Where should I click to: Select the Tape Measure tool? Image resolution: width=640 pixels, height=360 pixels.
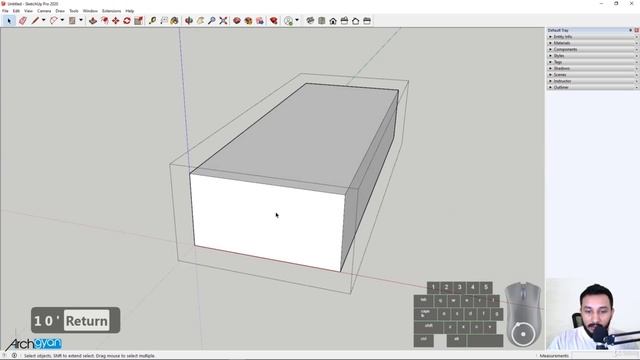[152, 20]
